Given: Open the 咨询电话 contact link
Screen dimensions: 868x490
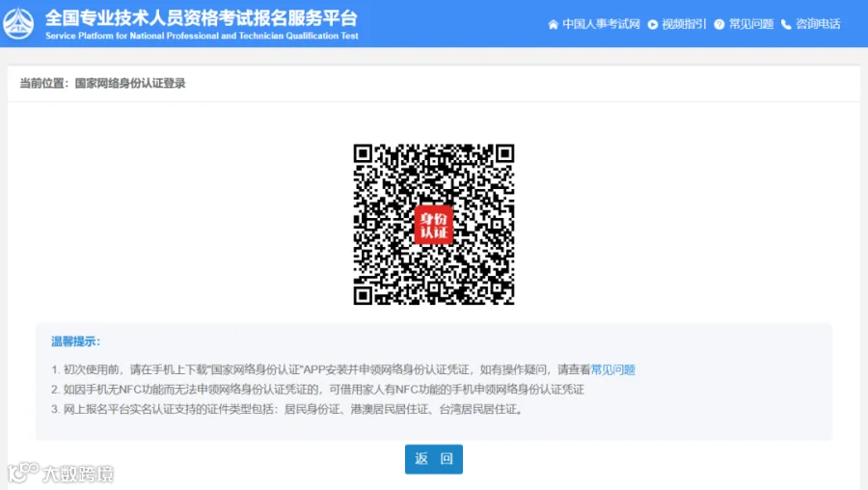Looking at the screenshot, I should tap(818, 24).
